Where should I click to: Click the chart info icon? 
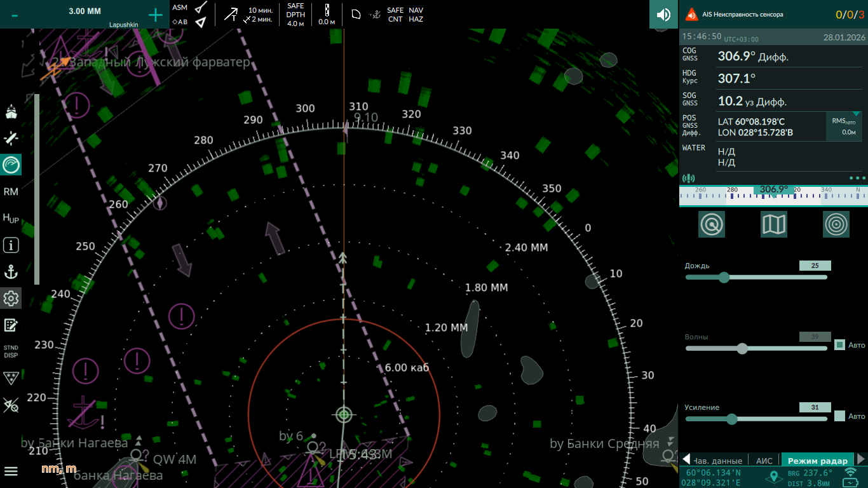11,245
